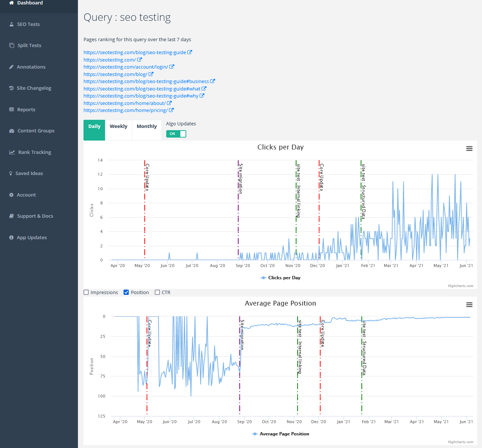Enable the CTR checkbox
482x448 pixels.
pos(157,292)
